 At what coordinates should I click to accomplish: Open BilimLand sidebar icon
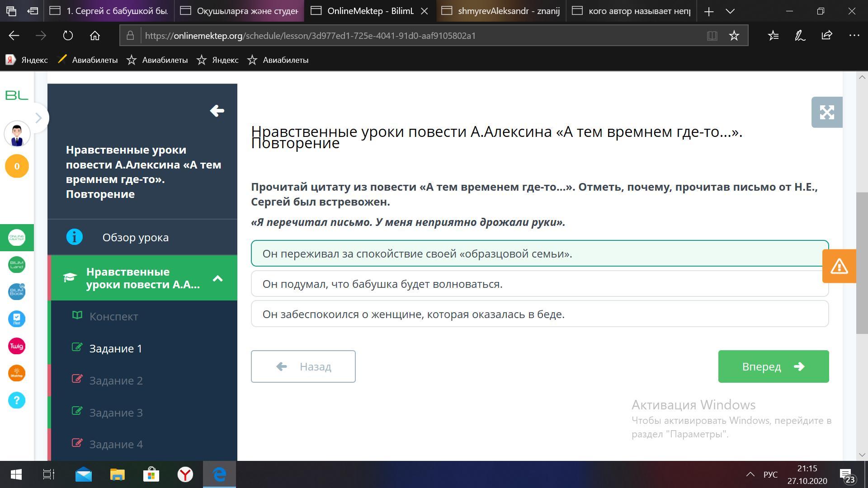click(x=17, y=265)
